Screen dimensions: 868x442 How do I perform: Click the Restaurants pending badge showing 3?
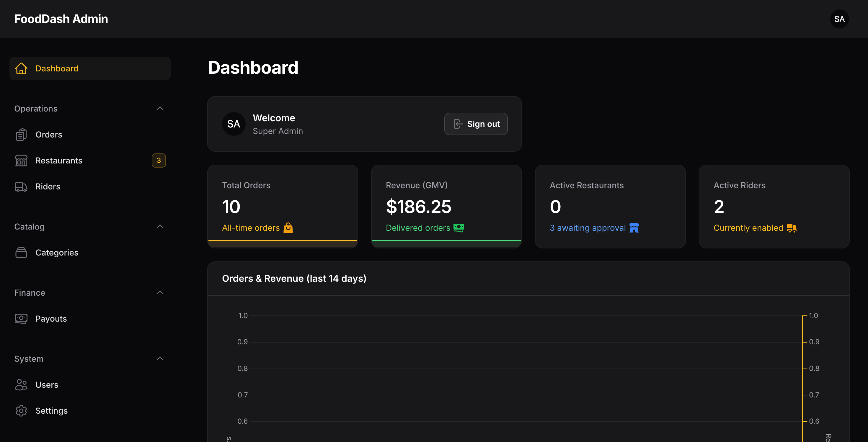point(159,161)
